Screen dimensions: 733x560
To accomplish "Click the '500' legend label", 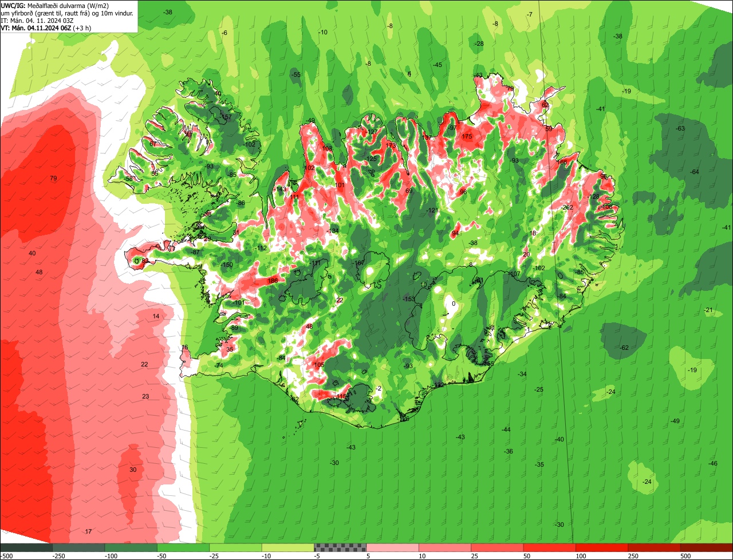I will 685,556.
